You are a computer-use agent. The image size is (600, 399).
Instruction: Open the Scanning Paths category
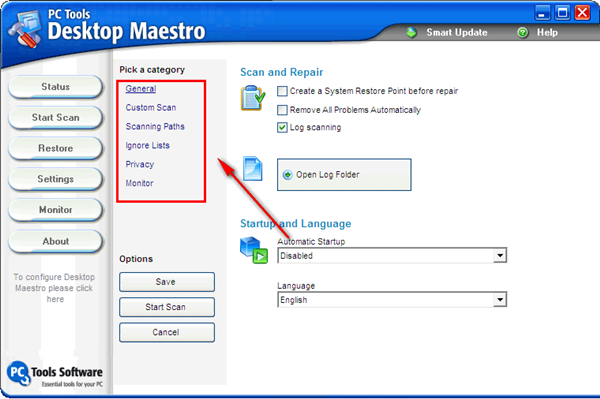pos(155,127)
